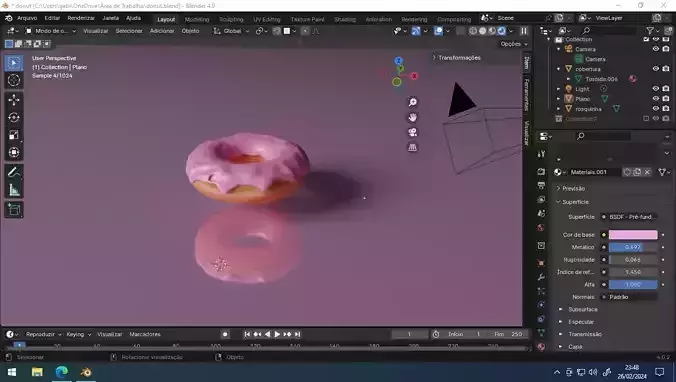Disable Plano in renders camera icon
Viewport: 676px width, 382px height.
tap(666, 99)
